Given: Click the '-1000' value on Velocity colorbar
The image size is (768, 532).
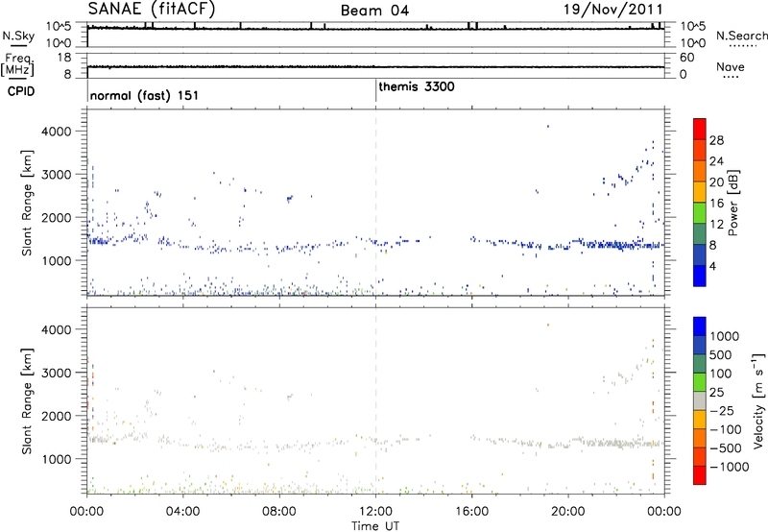Looking at the screenshot, I should point(729,467).
